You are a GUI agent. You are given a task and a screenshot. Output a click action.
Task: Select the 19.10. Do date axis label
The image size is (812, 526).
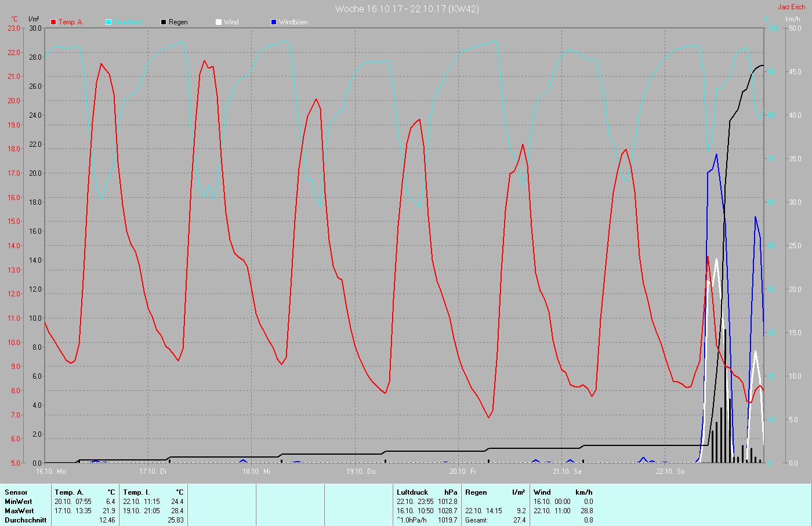(x=361, y=471)
